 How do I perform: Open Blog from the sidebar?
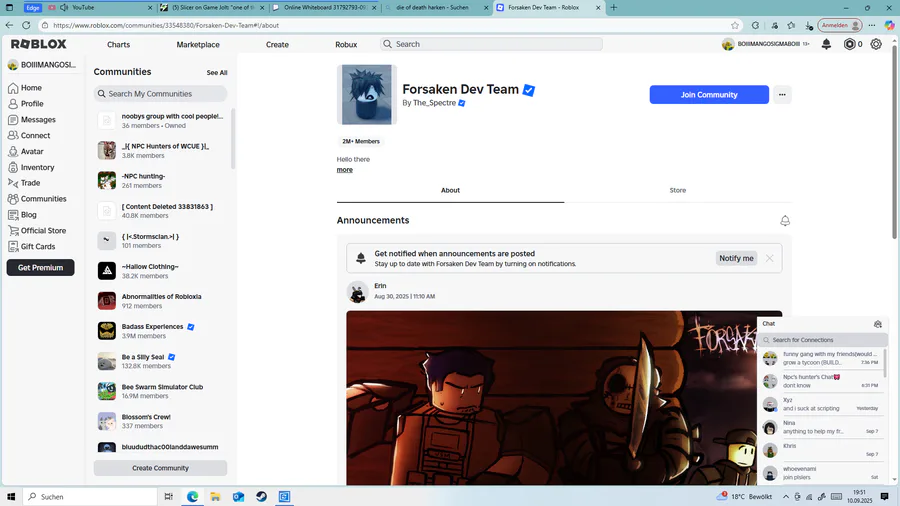(28, 215)
